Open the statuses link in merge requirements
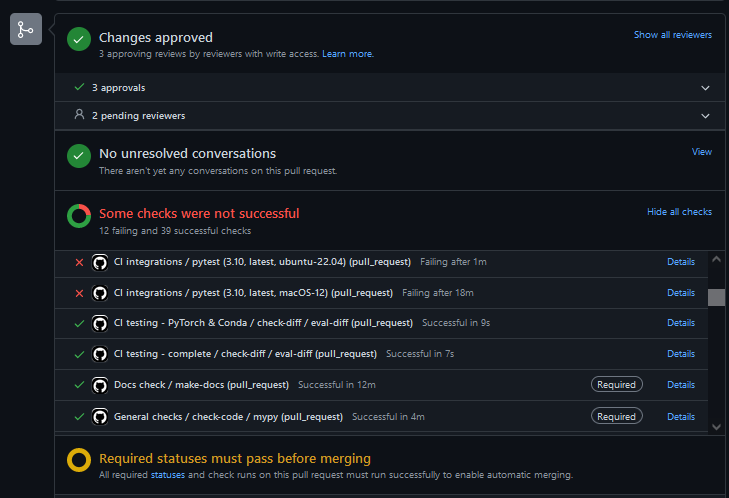Screen dimensions: 729x498 (168, 475)
